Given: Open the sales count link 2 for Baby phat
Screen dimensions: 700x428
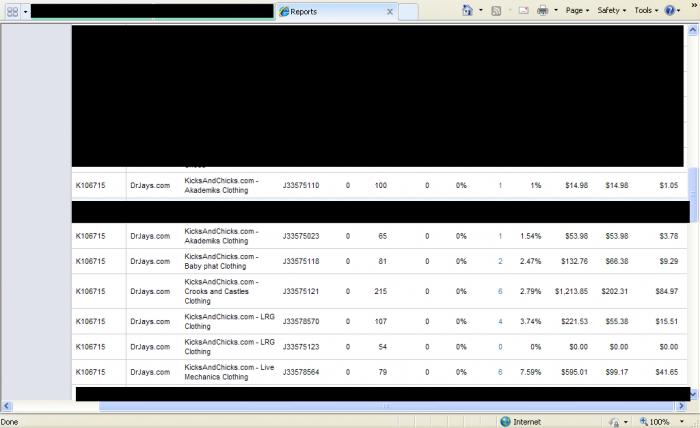Looking at the screenshot, I should [x=500, y=261].
